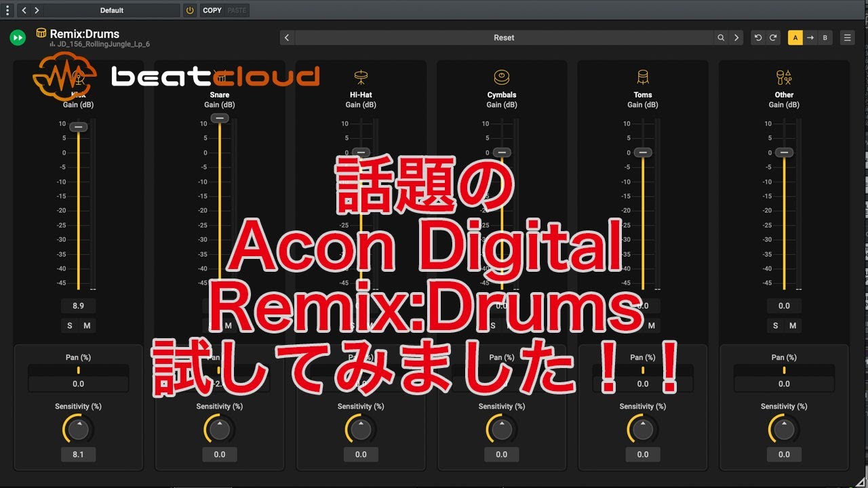Solo the Other channel
Screen dimensions: 868x488
click(776, 326)
